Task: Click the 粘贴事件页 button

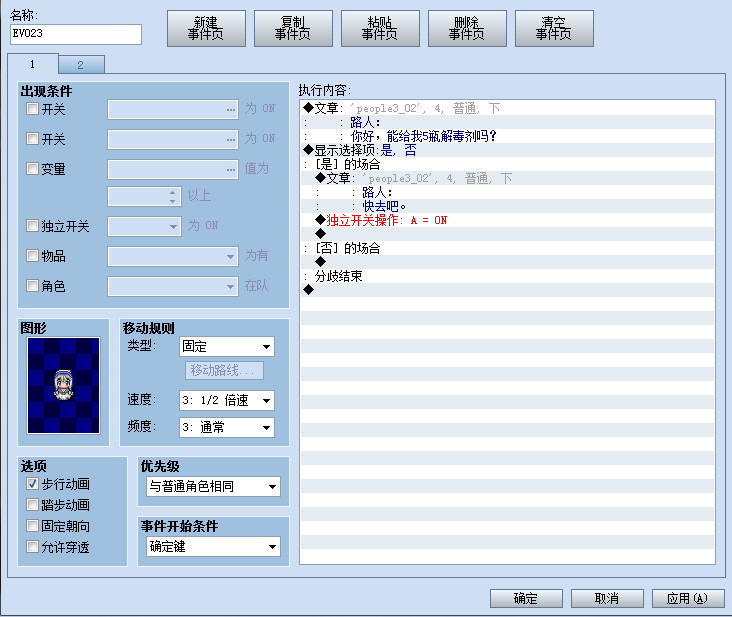Action: point(380,28)
